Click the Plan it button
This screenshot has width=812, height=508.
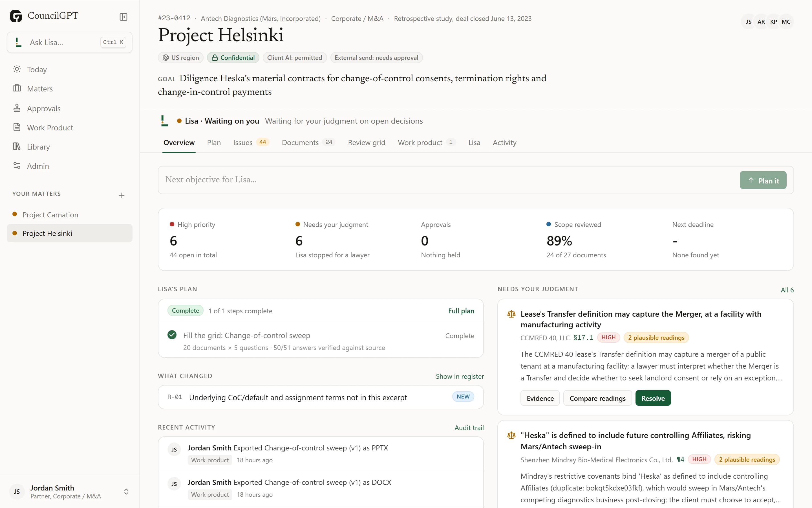(x=763, y=180)
